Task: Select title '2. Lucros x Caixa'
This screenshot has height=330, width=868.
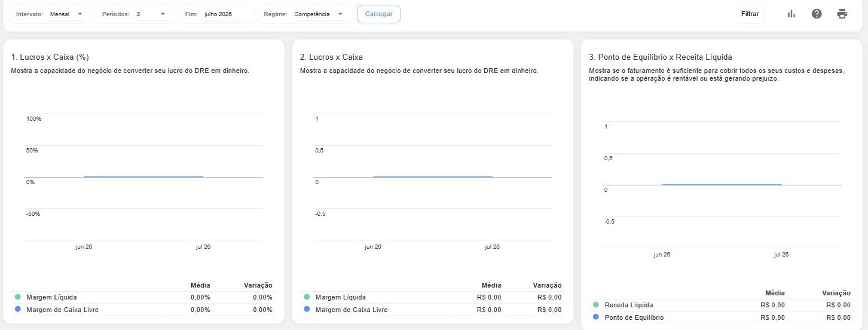Action: click(331, 57)
